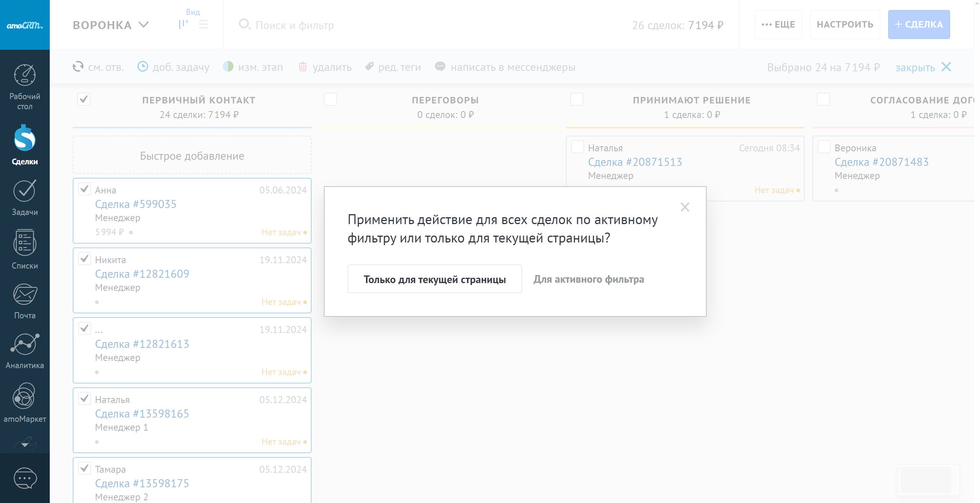Uncheck Первичный контакт column checkbox
The height and width of the screenshot is (503, 980).
(84, 99)
